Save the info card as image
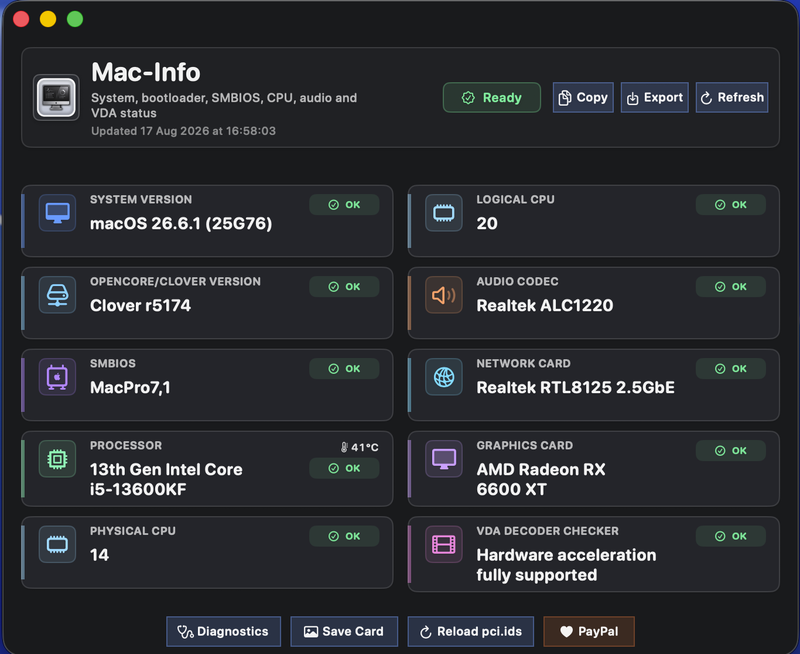800x654 pixels. [344, 632]
